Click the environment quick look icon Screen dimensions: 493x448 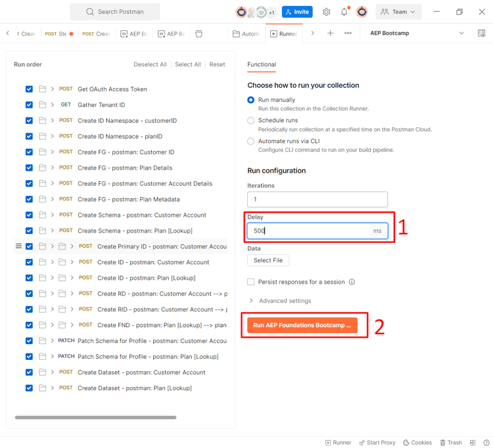pyautogui.click(x=481, y=34)
